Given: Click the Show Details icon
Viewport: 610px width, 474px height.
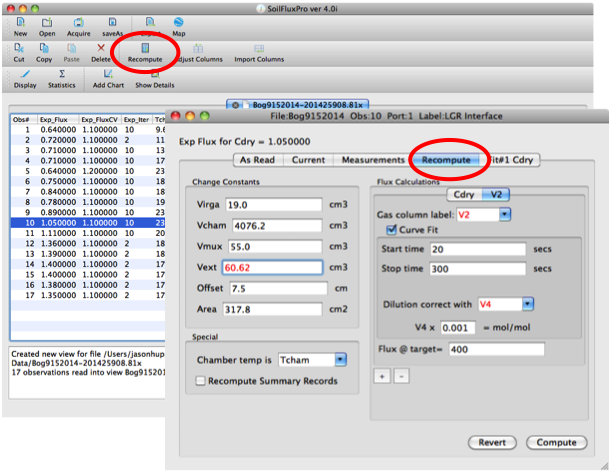Looking at the screenshot, I should click(154, 79).
